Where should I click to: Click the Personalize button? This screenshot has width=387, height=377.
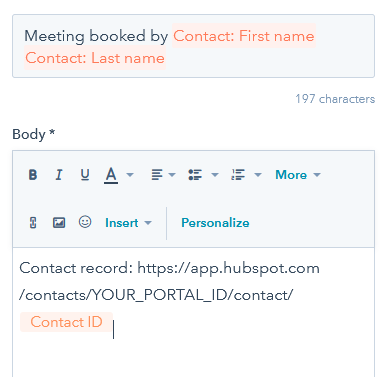tap(215, 223)
